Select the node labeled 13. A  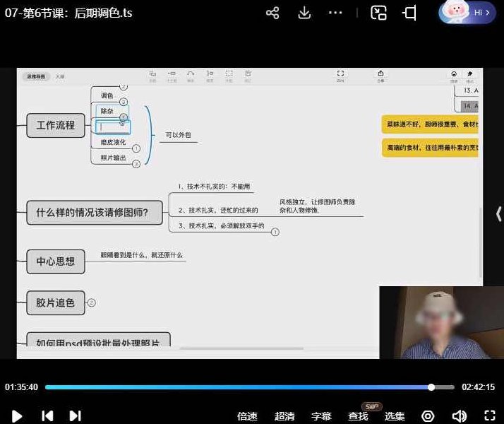(x=471, y=90)
